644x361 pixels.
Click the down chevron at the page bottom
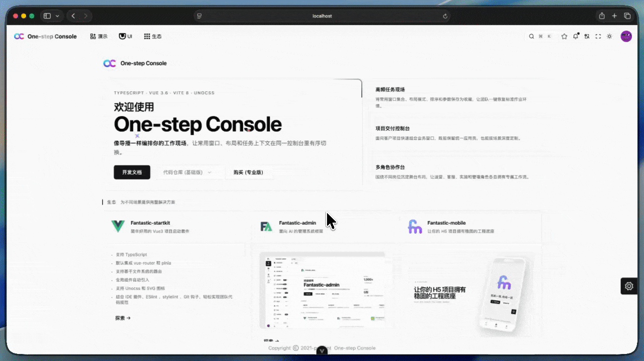(322, 351)
